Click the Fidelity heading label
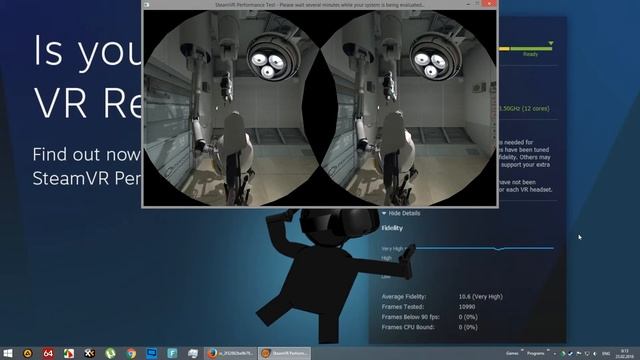This screenshot has height=360, width=640. coord(392,228)
